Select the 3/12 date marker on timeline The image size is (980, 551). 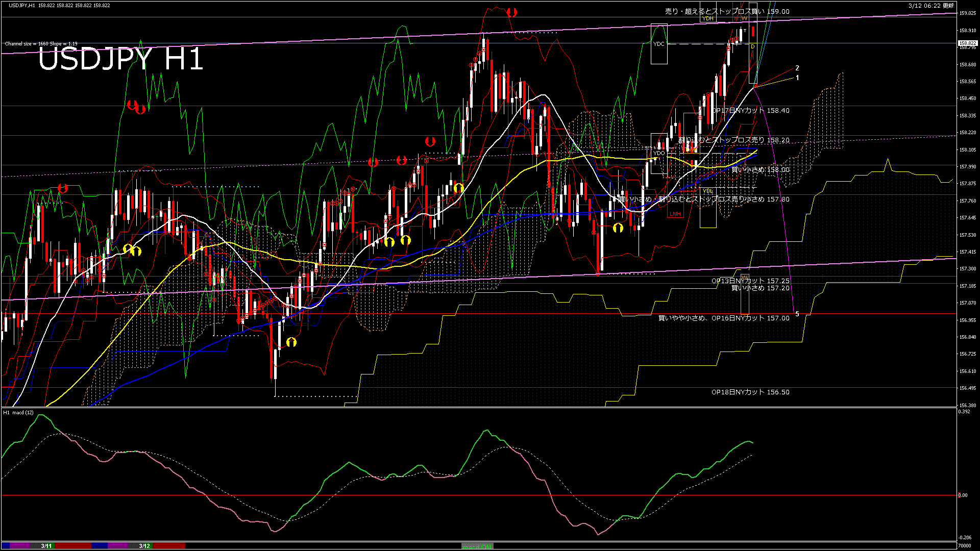(x=144, y=546)
